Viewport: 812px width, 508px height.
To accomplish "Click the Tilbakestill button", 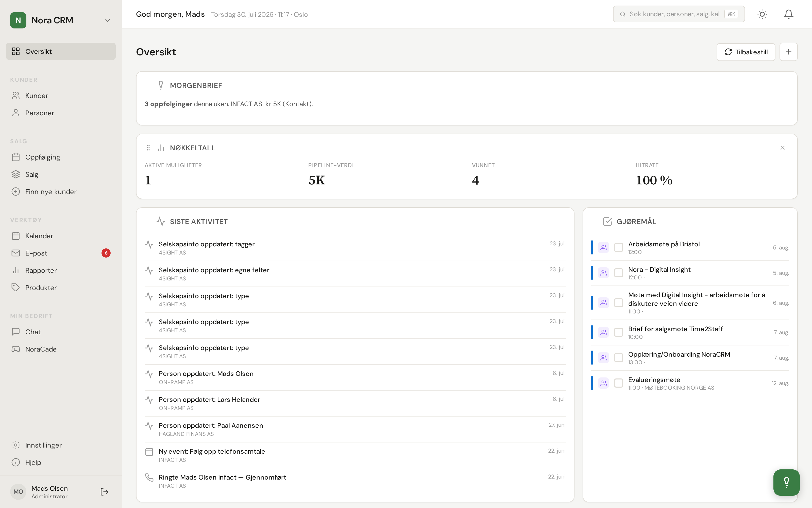I will click(x=746, y=52).
